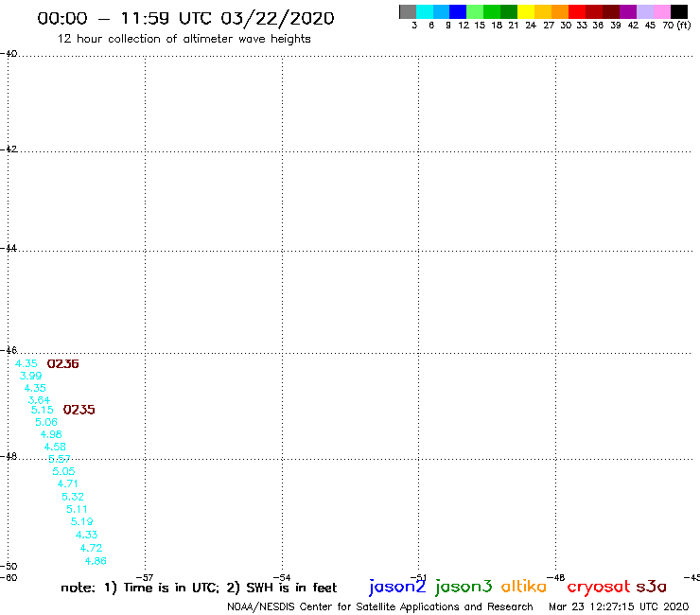Click the subtitle '12 hour collection of altimeter wave heights'
The image size is (700, 615).
point(184,39)
